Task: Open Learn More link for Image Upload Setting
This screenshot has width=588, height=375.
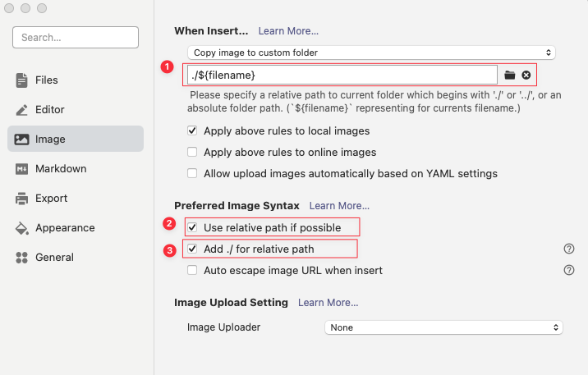Action: point(328,303)
